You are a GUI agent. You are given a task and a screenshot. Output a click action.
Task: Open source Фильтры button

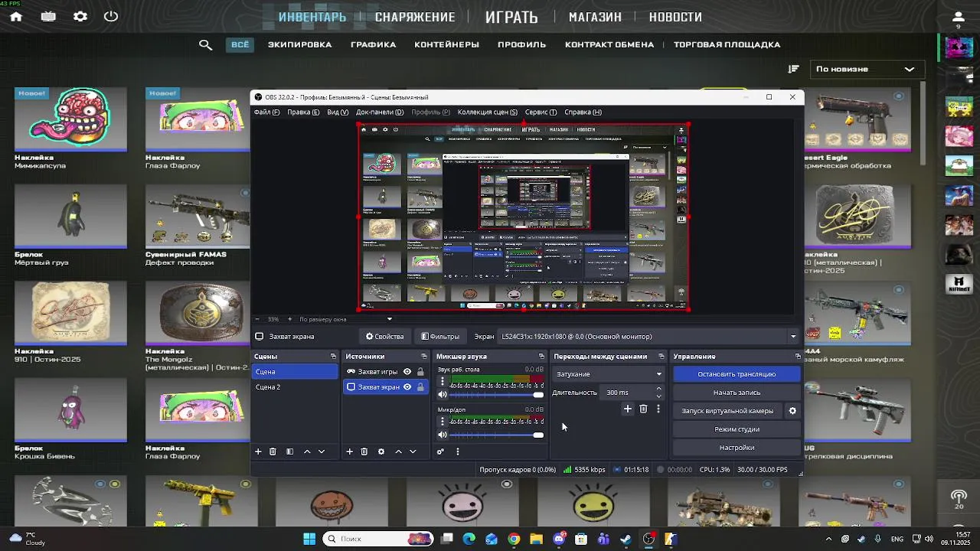[x=440, y=337]
